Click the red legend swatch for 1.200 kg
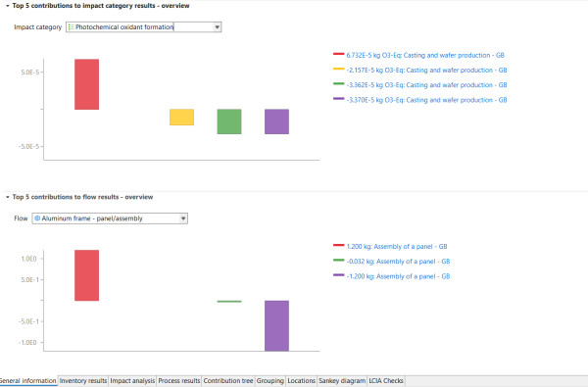The height and width of the screenshot is (387, 588). tap(339, 245)
